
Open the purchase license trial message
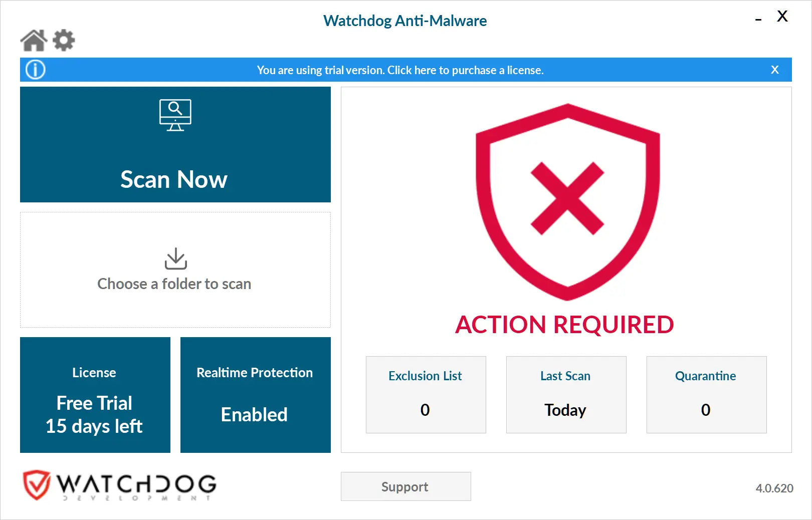point(400,70)
